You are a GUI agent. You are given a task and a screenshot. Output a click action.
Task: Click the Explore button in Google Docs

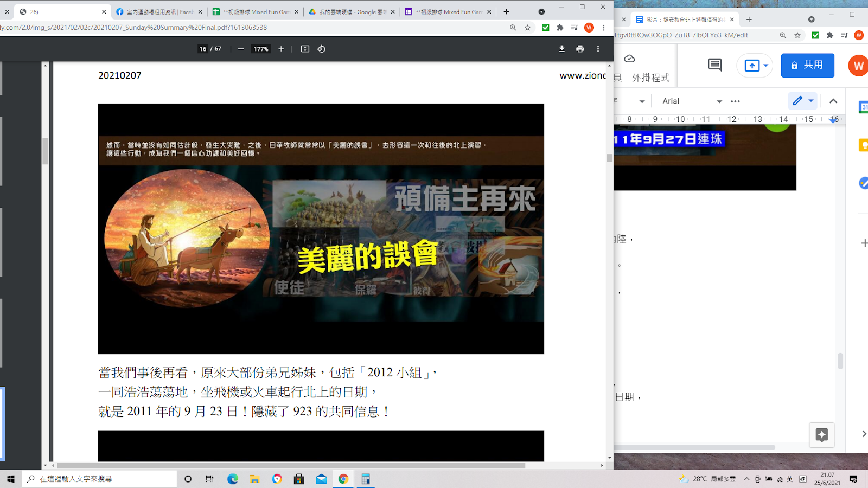(821, 435)
